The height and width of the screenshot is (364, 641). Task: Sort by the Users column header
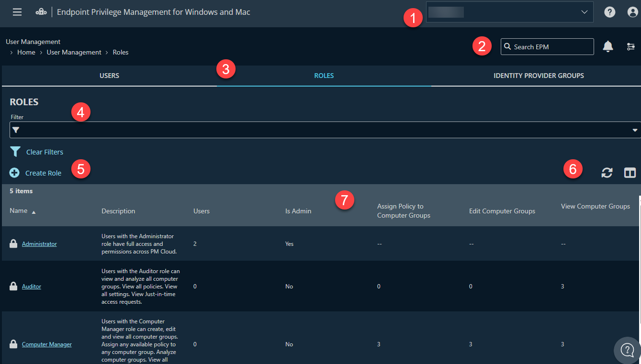coord(202,211)
